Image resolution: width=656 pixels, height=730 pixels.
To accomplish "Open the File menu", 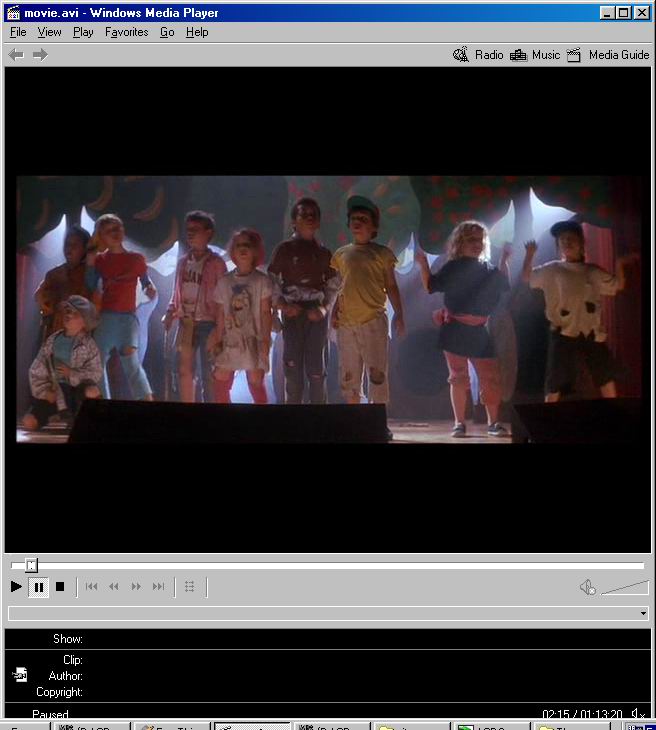I will (18, 32).
